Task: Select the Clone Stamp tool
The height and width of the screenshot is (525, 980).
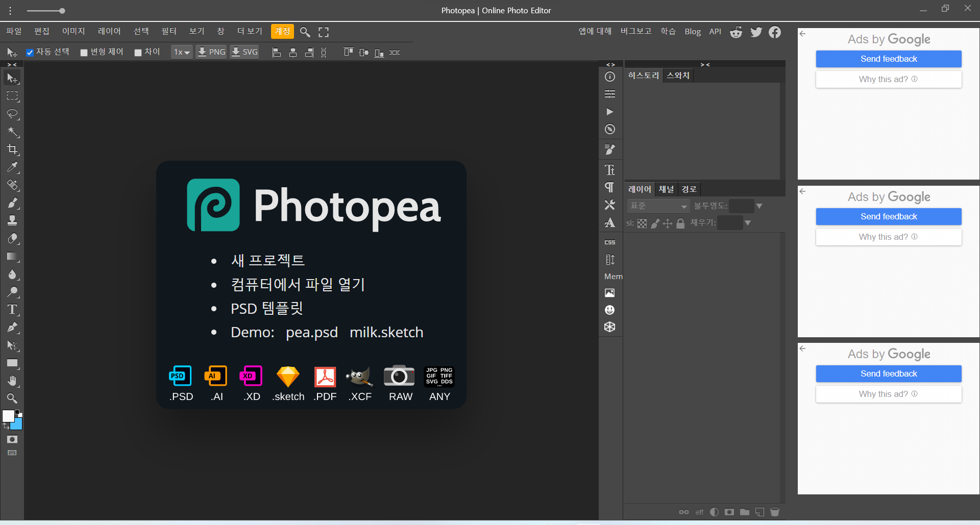Action: (x=12, y=220)
